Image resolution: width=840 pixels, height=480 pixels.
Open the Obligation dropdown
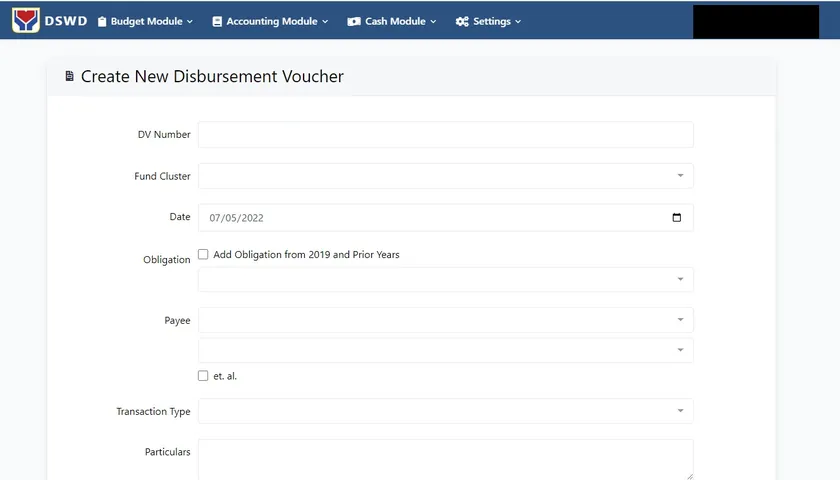pyautogui.click(x=446, y=279)
